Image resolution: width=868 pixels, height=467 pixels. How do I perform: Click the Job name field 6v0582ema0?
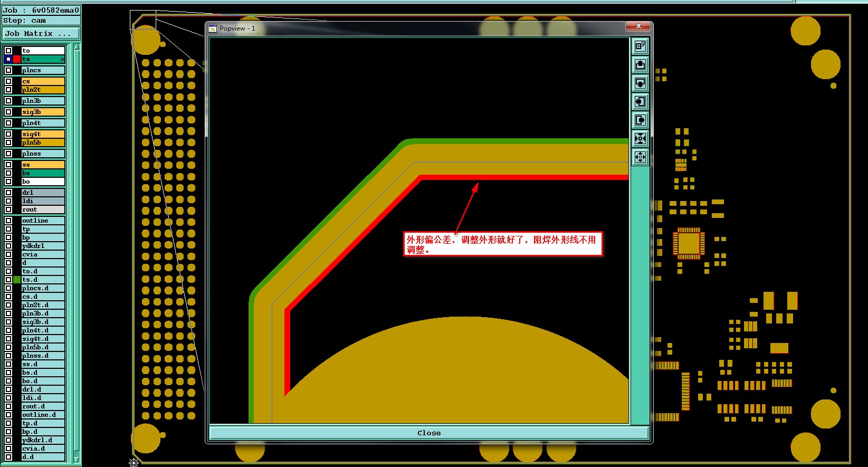[x=41, y=10]
